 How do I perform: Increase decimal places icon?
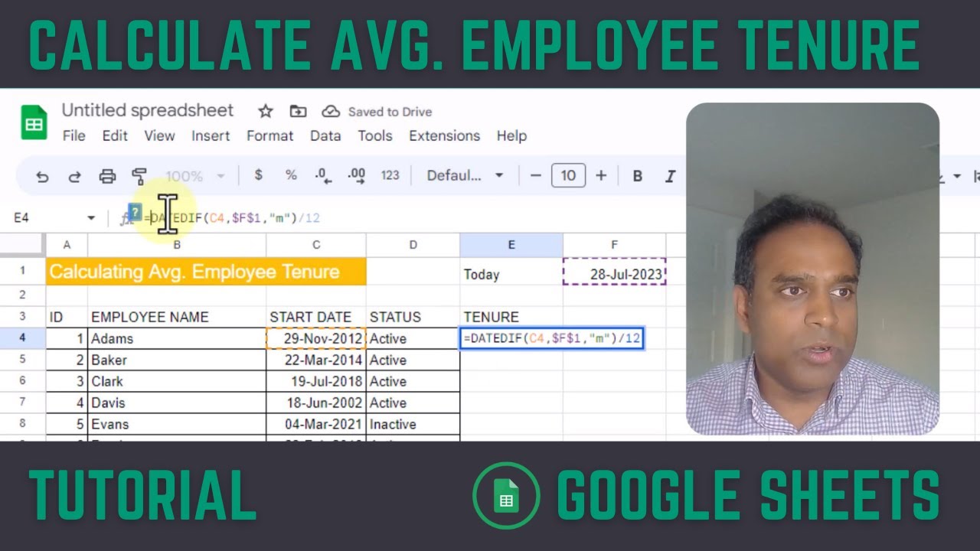click(x=356, y=175)
